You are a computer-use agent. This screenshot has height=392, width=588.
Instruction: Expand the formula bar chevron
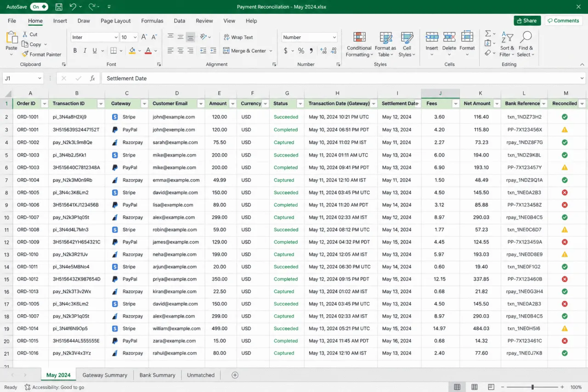pos(582,78)
